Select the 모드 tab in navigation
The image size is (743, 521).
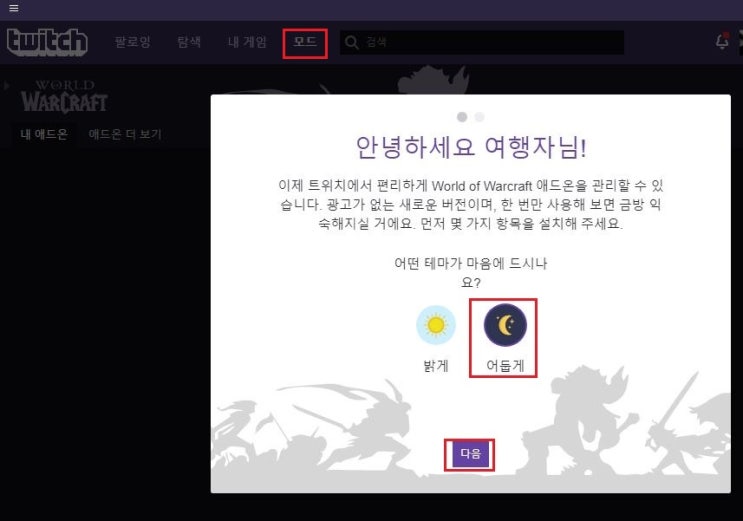point(305,42)
